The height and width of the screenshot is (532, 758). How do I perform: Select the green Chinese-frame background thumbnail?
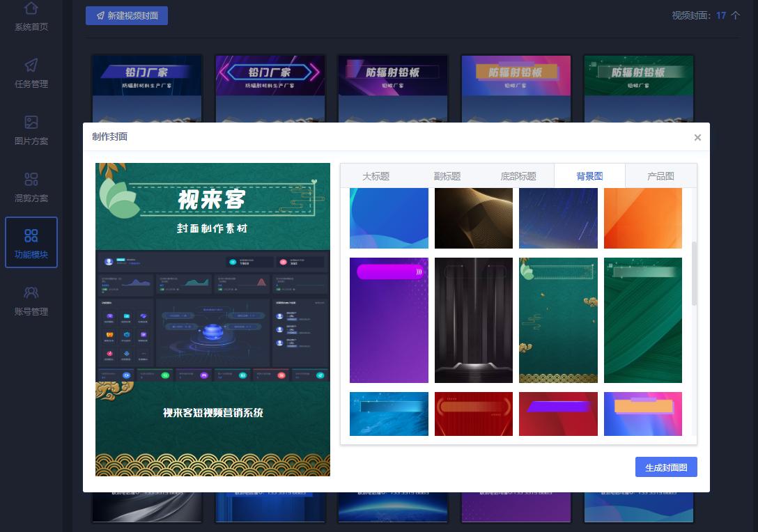[558, 320]
